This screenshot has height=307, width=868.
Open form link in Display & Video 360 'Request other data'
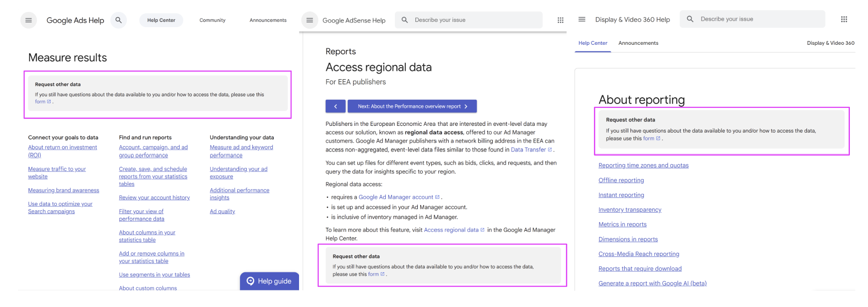(651, 138)
